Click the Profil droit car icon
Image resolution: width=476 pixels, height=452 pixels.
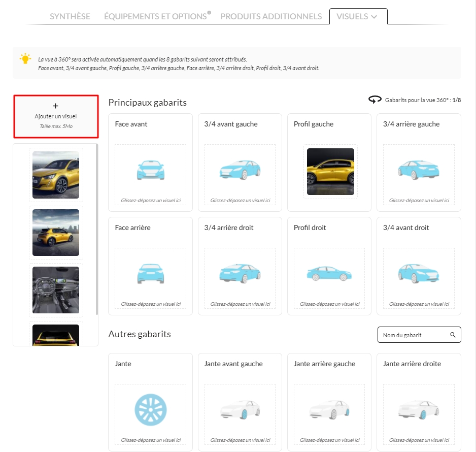click(329, 273)
